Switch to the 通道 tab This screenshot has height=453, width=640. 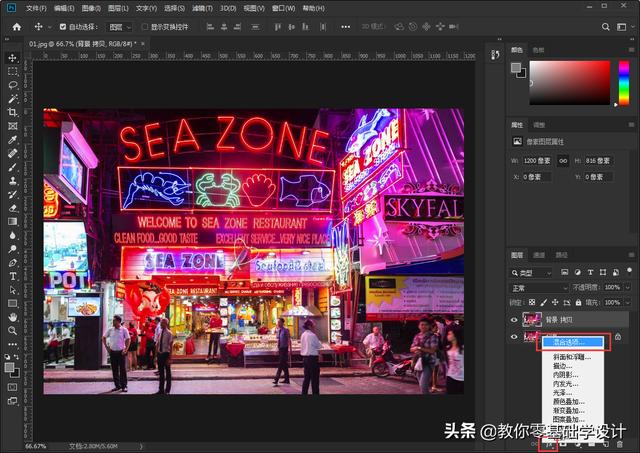point(539,255)
